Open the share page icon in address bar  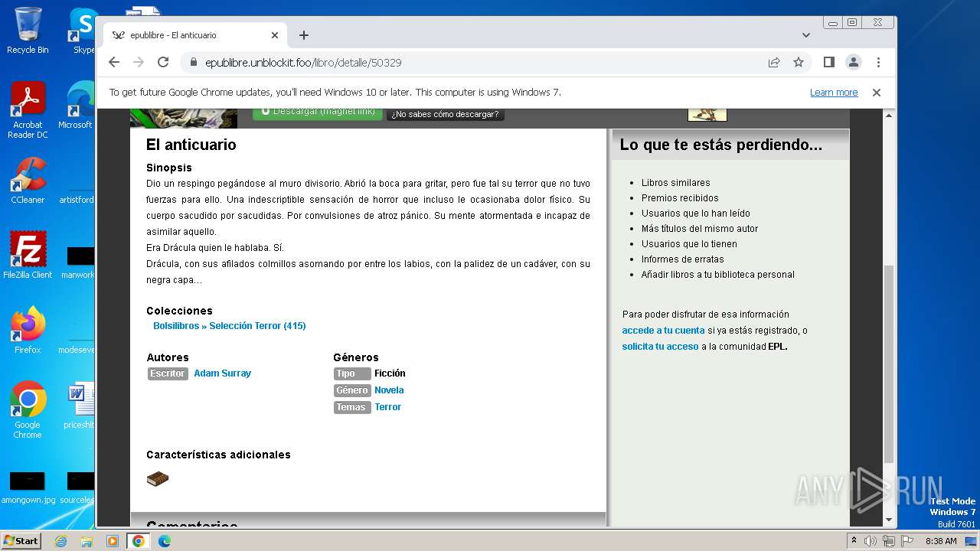click(x=774, y=62)
